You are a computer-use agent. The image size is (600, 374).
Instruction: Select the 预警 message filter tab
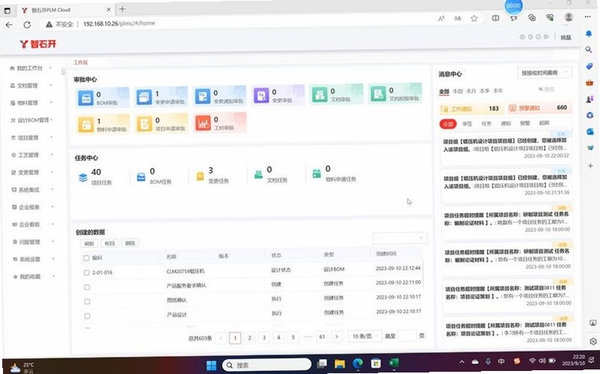[x=525, y=123]
